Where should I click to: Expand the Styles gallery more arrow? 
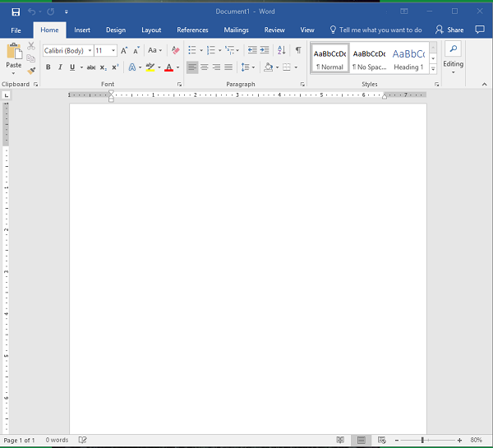coord(433,70)
